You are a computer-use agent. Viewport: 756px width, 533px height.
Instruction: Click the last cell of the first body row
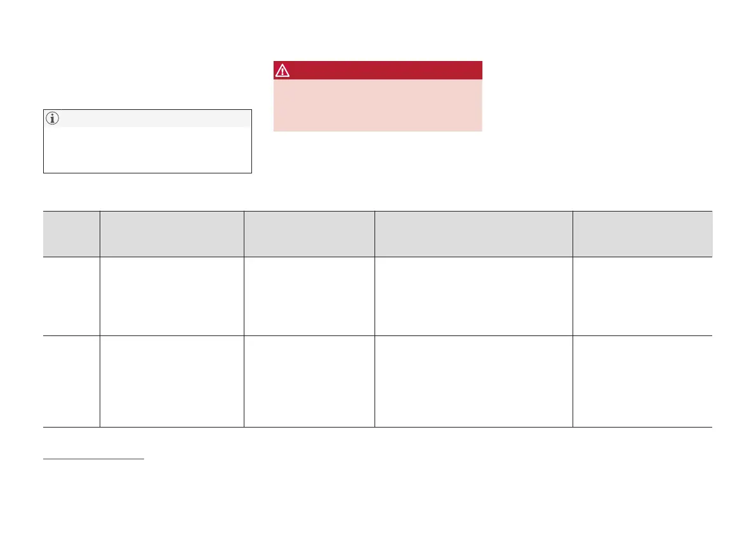click(642, 296)
